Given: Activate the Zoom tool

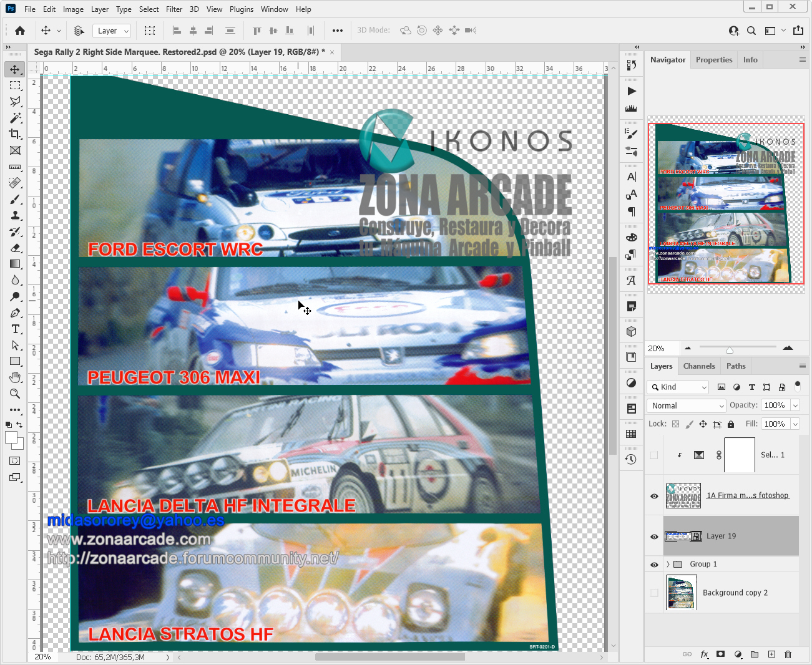Looking at the screenshot, I should [x=15, y=394].
